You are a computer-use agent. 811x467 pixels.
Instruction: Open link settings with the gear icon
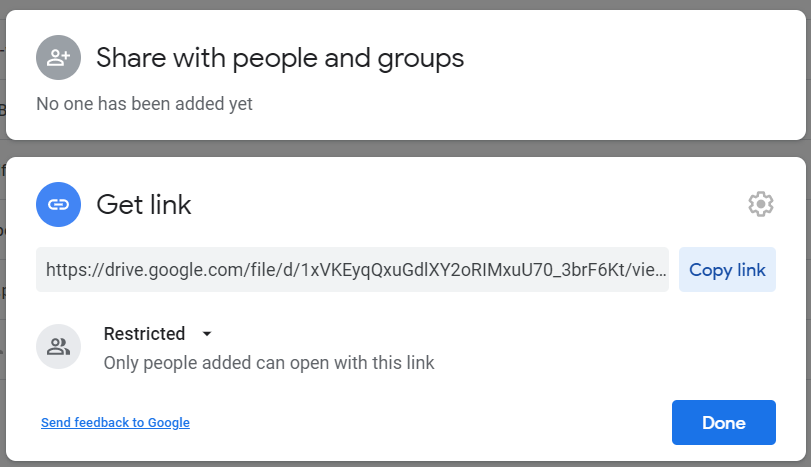click(761, 204)
